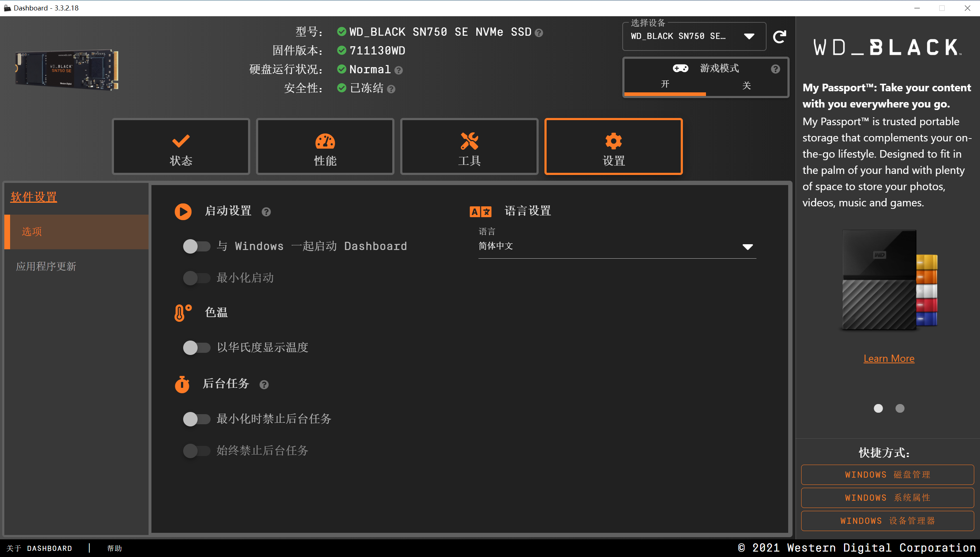Toggle 与 Windows 一起启动 Dashboard switch
Screen dimensions: 980x557
(x=197, y=246)
